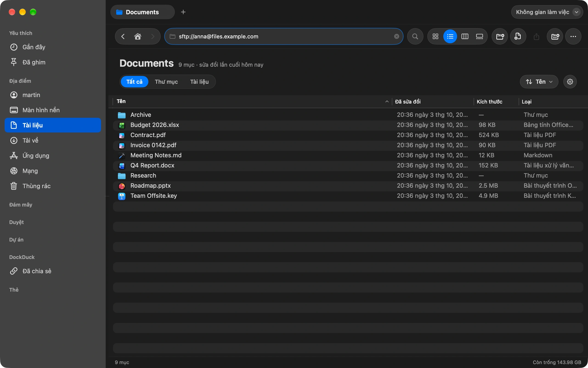Viewport: 588px width, 368px height.
Task: Open the martin home location
Action: (53, 95)
